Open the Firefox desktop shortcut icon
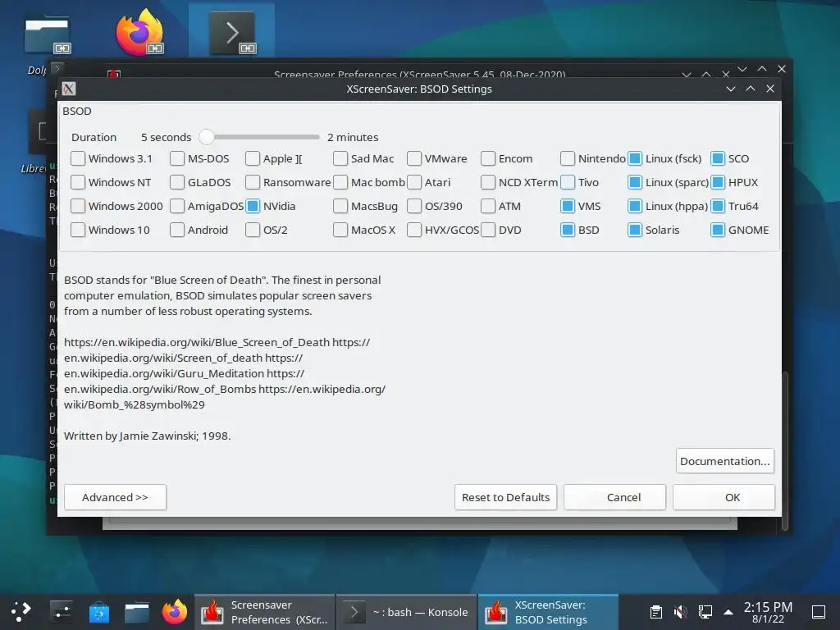The height and width of the screenshot is (630, 840). click(139, 32)
